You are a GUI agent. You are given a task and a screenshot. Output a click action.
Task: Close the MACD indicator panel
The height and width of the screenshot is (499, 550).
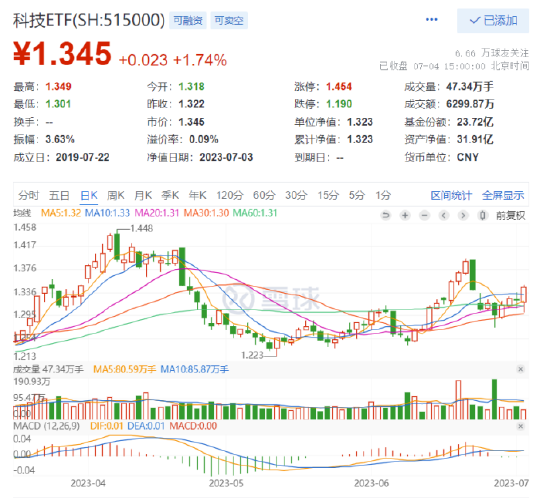tap(521, 426)
